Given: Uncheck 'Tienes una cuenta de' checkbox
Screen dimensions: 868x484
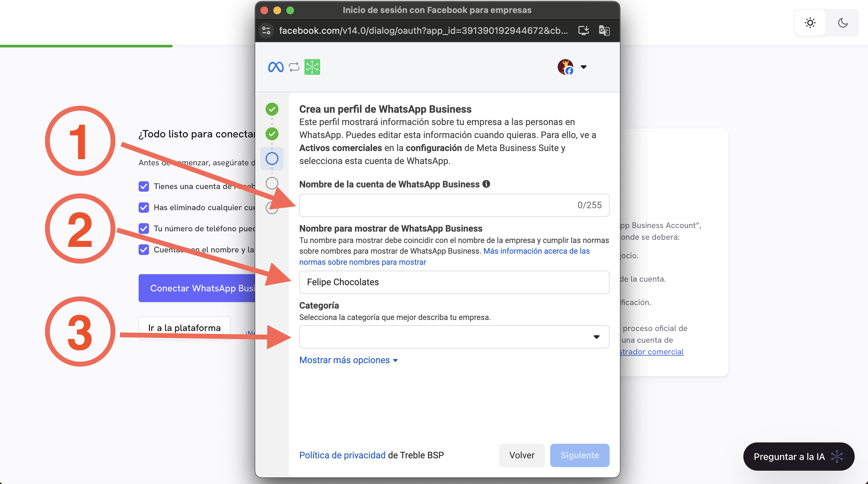Looking at the screenshot, I should tap(144, 186).
